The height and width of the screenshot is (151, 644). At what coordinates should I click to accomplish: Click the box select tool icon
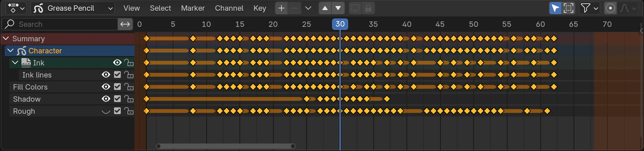click(x=569, y=8)
